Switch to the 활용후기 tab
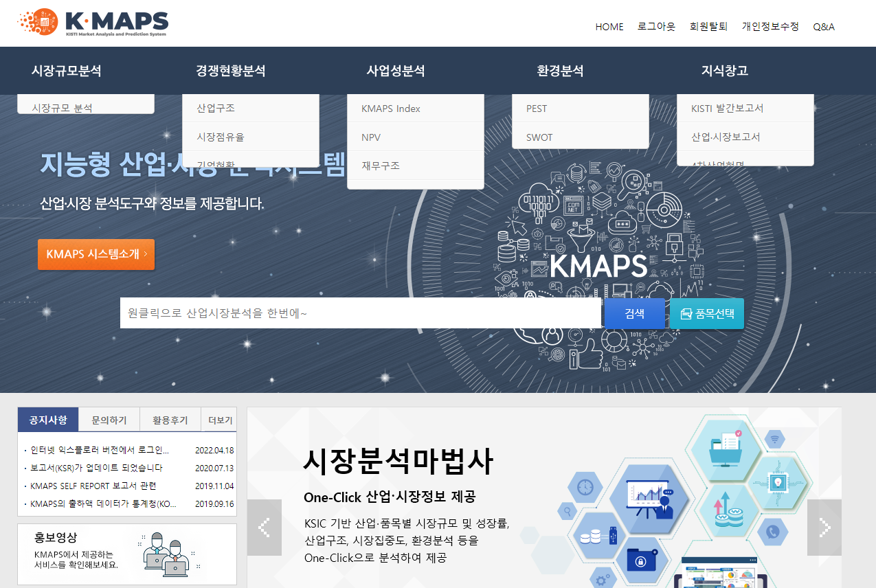876x588 pixels. pos(170,419)
